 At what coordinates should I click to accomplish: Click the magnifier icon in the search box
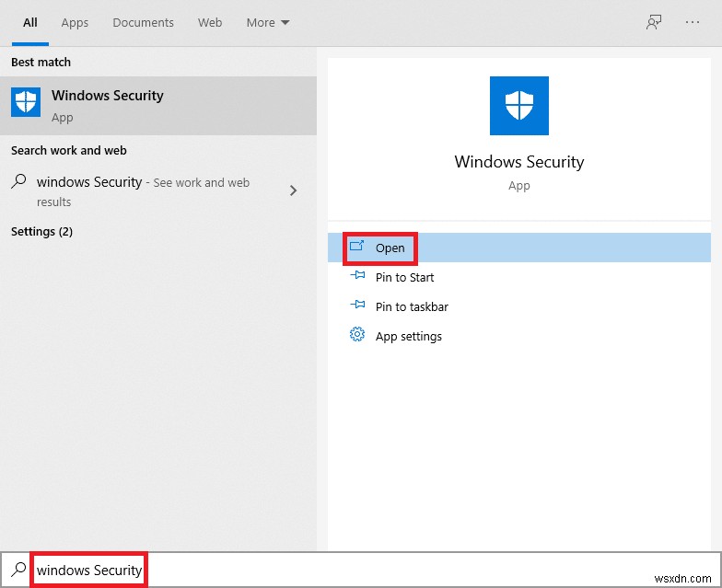point(18,570)
